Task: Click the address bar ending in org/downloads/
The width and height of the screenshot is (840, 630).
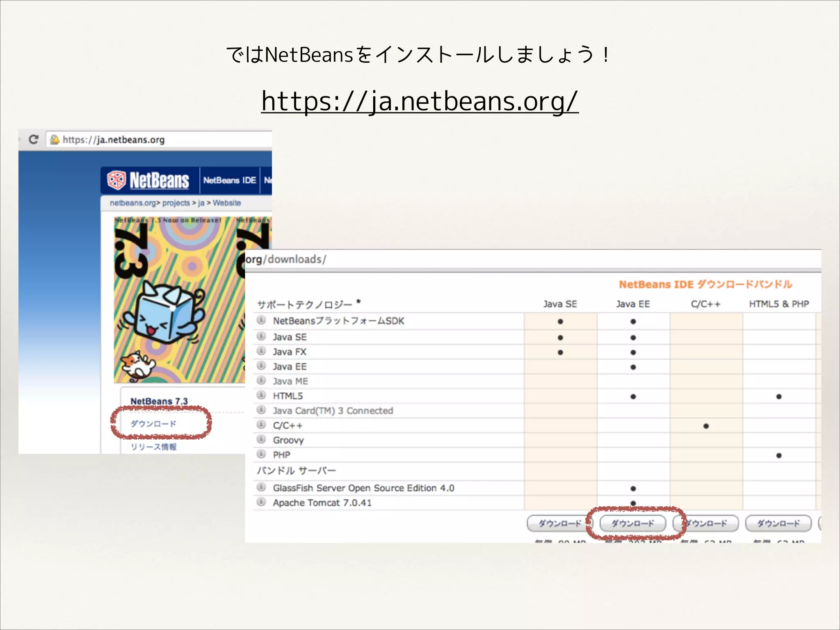Action: 533,259
